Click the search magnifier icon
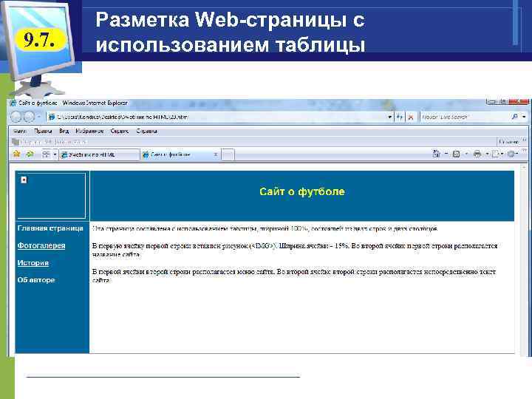Image resolution: width=532 pixels, height=399 pixels. 515,117
